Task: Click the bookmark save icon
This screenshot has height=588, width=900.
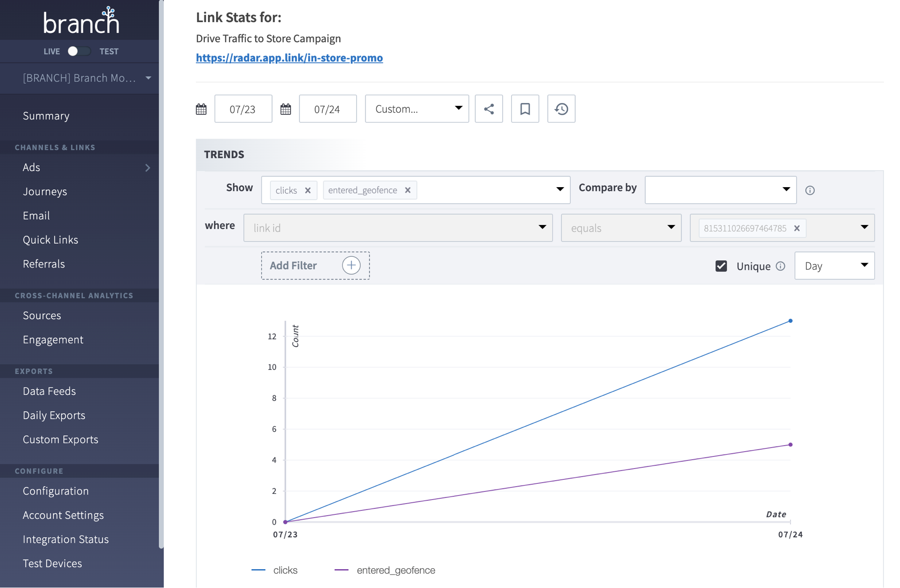Action: (x=525, y=109)
